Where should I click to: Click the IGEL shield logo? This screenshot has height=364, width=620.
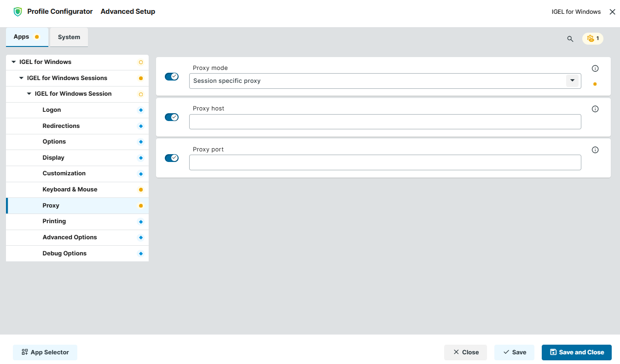17,11
